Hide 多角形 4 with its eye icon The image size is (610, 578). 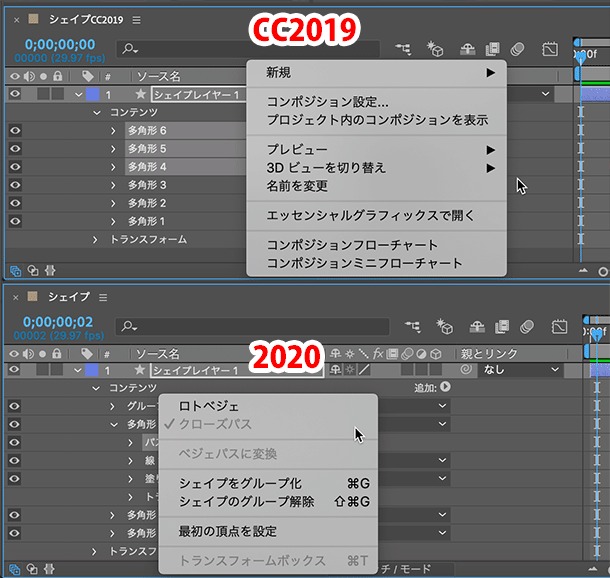click(x=15, y=167)
